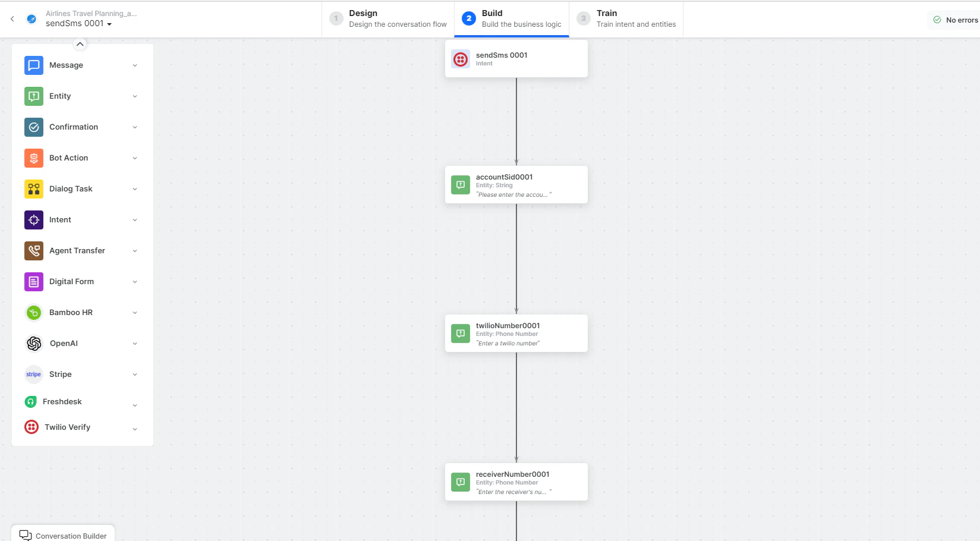Image resolution: width=980 pixels, height=541 pixels.
Task: Expand the Intent category dropdown
Action: pyautogui.click(x=135, y=219)
